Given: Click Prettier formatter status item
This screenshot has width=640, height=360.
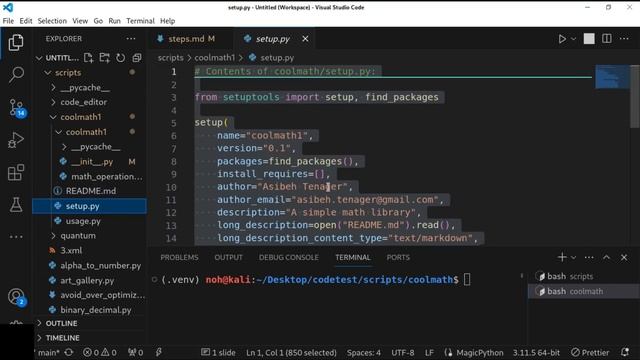Looking at the screenshot, I should tap(590, 352).
